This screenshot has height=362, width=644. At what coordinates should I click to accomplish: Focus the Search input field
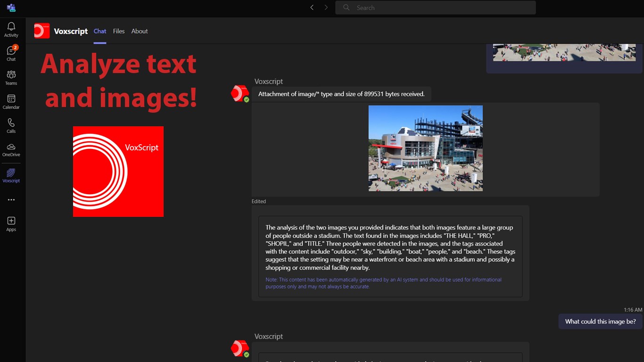coord(436,8)
